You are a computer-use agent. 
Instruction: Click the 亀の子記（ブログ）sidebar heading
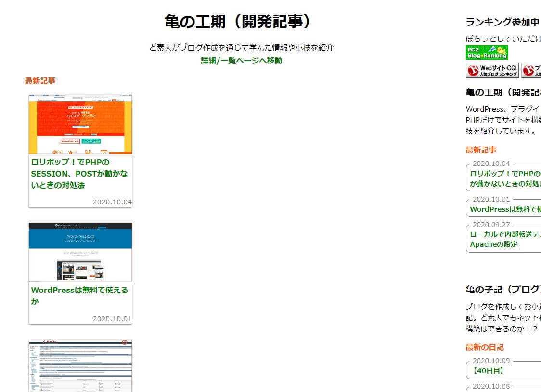click(x=502, y=289)
